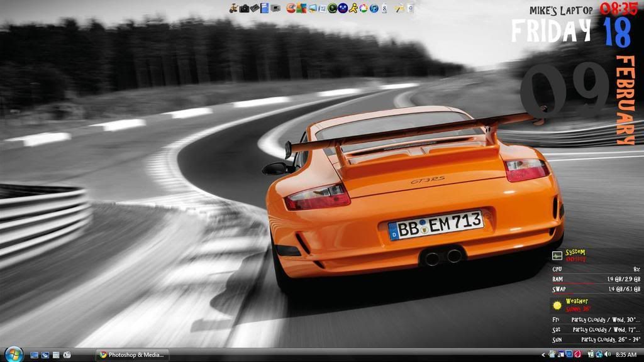Click the red 08:35 desktop clock
This screenshot has height=362, width=644.
coord(619,9)
